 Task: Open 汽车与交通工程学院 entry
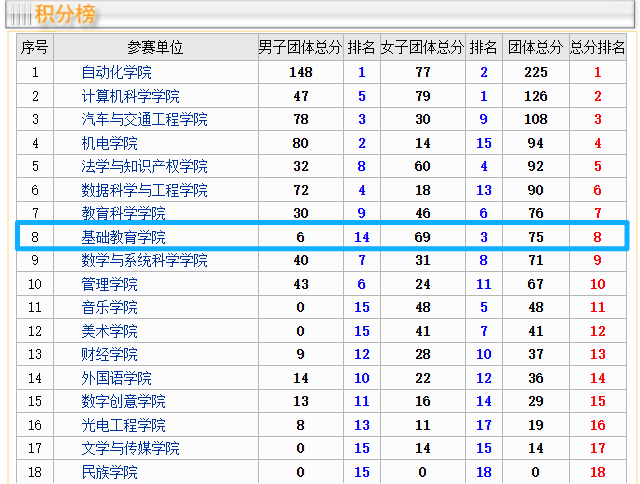[144, 120]
